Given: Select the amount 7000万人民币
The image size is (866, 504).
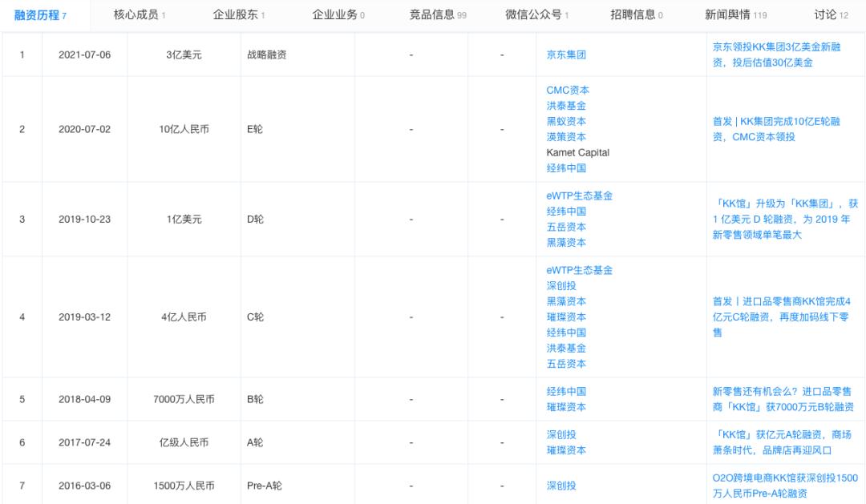Looking at the screenshot, I should tap(184, 399).
